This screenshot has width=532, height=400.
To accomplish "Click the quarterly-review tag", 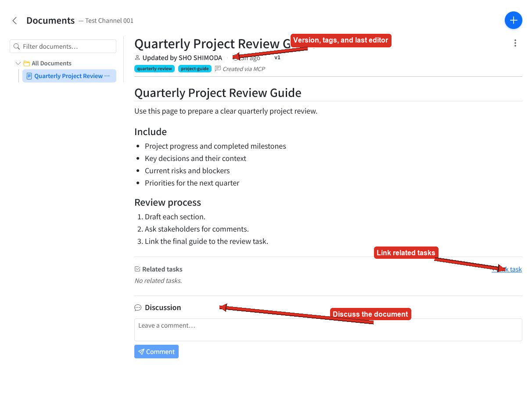I will tap(155, 68).
